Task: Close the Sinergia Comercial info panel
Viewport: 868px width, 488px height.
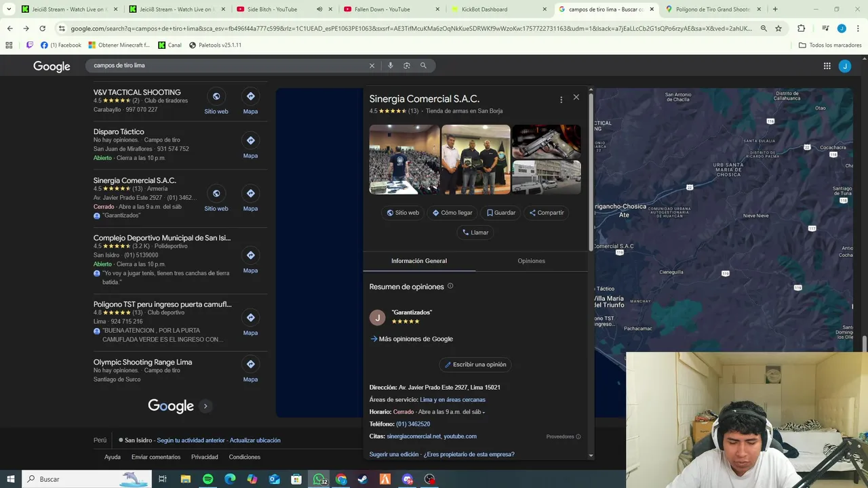Action: point(576,97)
